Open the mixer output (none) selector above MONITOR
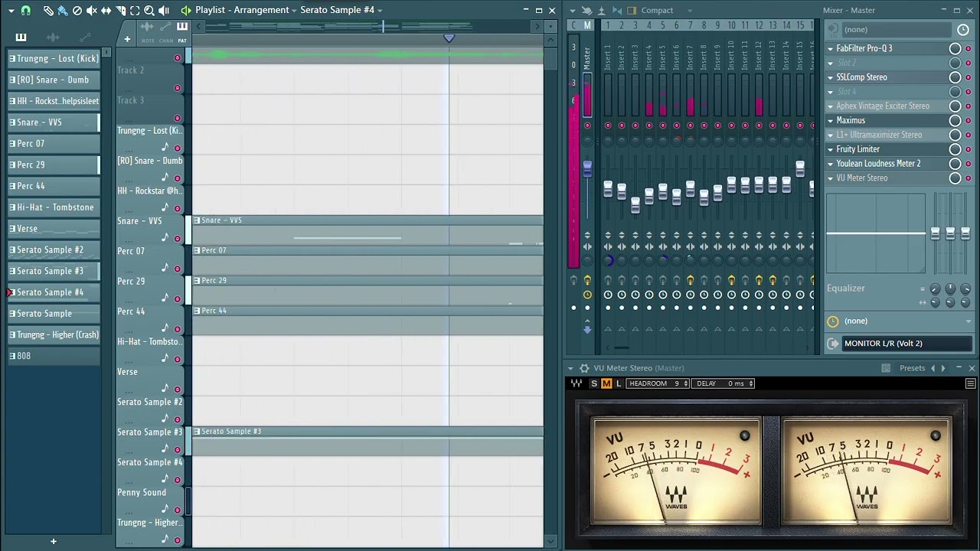This screenshot has width=980, height=551. (900, 321)
